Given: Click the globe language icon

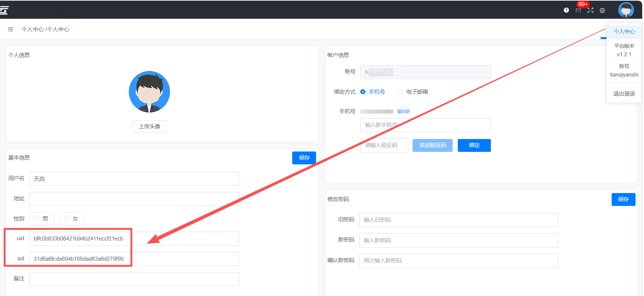Looking at the screenshot, I should pos(602,10).
